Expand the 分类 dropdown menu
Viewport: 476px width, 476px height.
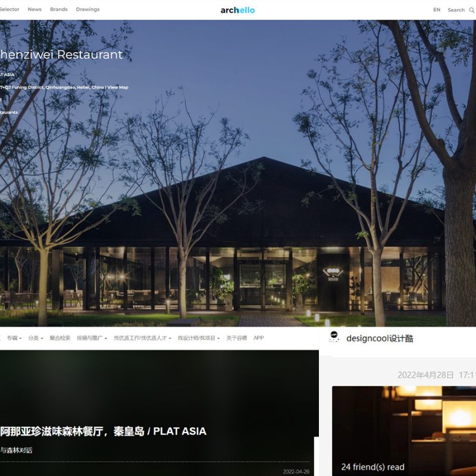point(36,338)
